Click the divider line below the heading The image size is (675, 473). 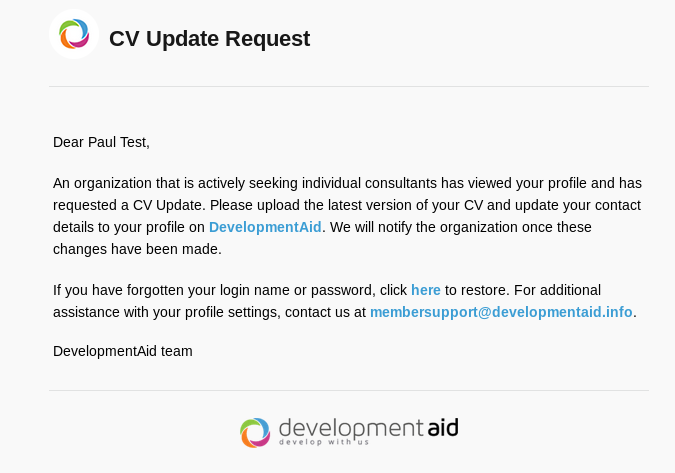click(x=349, y=87)
